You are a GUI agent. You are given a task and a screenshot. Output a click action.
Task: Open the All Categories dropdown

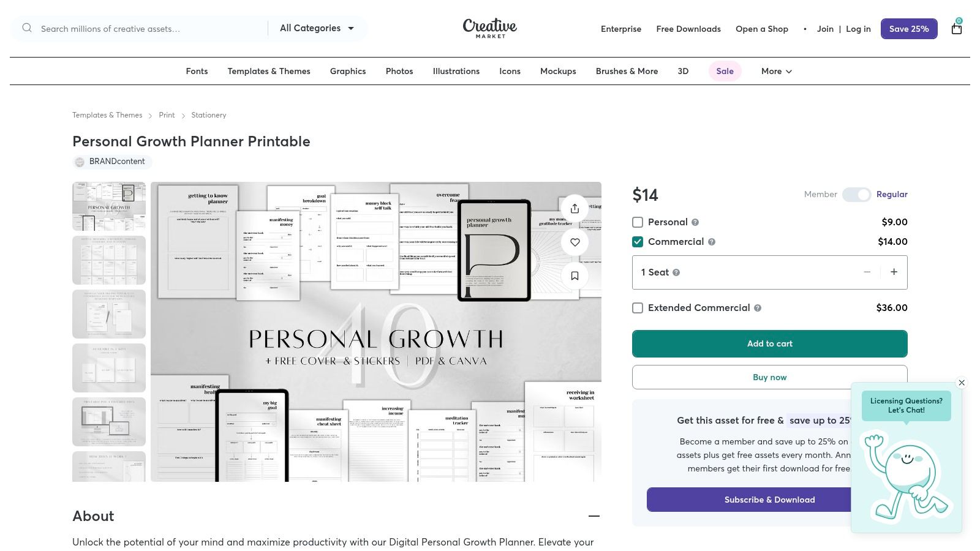317,28
